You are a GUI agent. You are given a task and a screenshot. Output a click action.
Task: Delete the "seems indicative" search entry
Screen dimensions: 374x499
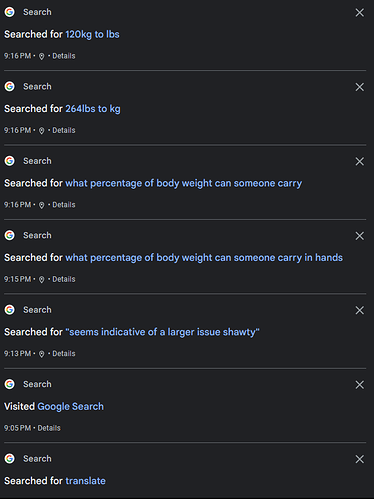[359, 310]
